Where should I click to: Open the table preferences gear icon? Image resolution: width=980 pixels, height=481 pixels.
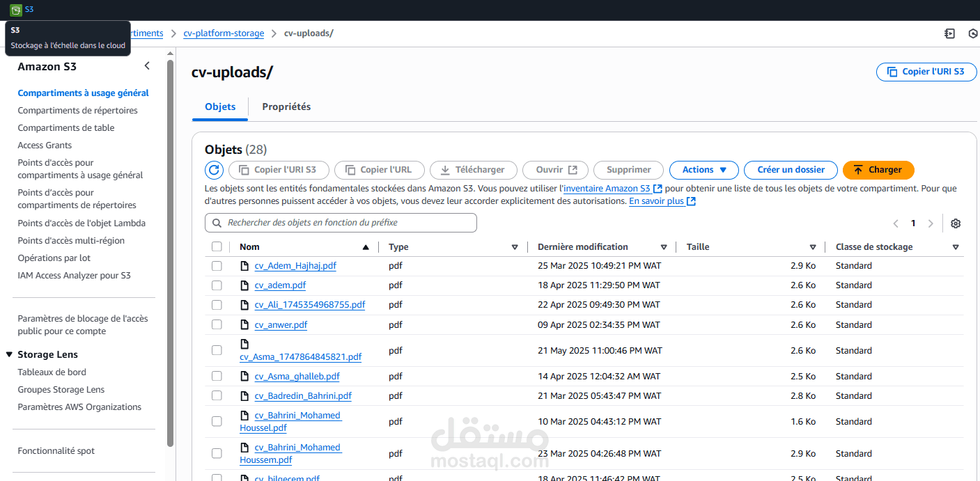[956, 223]
